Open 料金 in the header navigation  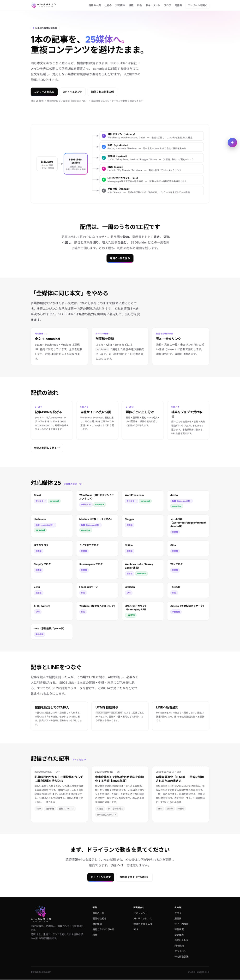click(139, 5)
